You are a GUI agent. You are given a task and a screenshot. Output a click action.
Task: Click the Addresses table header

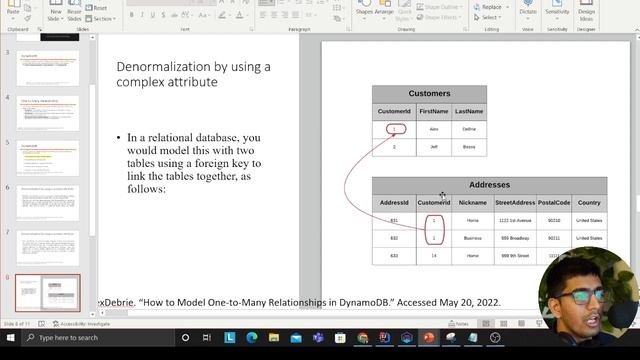point(489,185)
